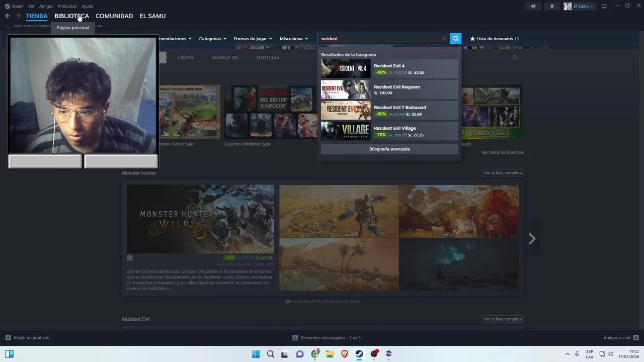
Task: Open the Steam notifications bell
Action: [552, 6]
